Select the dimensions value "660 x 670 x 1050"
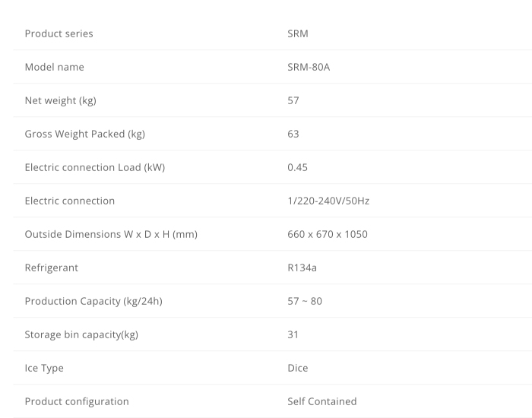 [x=328, y=234]
